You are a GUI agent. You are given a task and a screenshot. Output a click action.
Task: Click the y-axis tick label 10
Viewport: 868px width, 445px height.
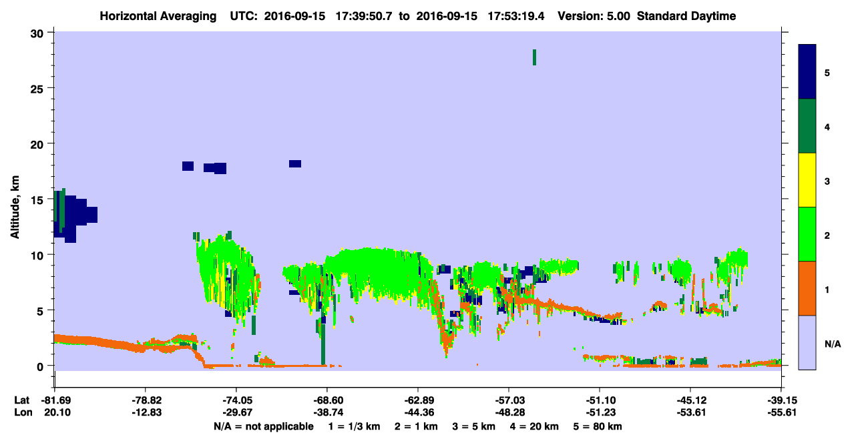tap(39, 255)
